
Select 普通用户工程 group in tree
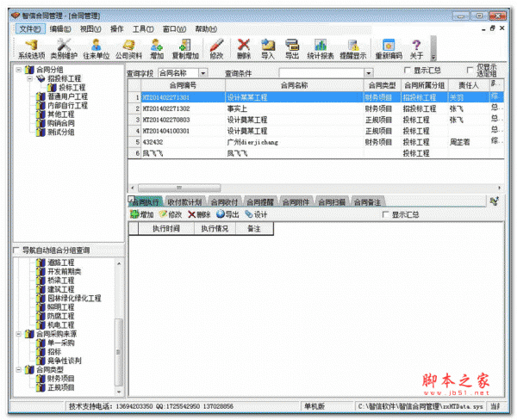point(67,96)
